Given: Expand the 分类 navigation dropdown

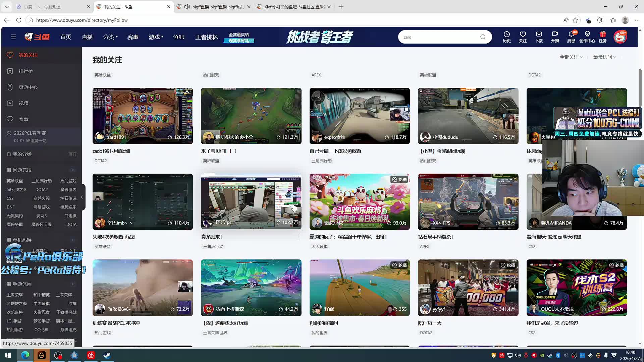Looking at the screenshot, I should pyautogui.click(x=110, y=37).
